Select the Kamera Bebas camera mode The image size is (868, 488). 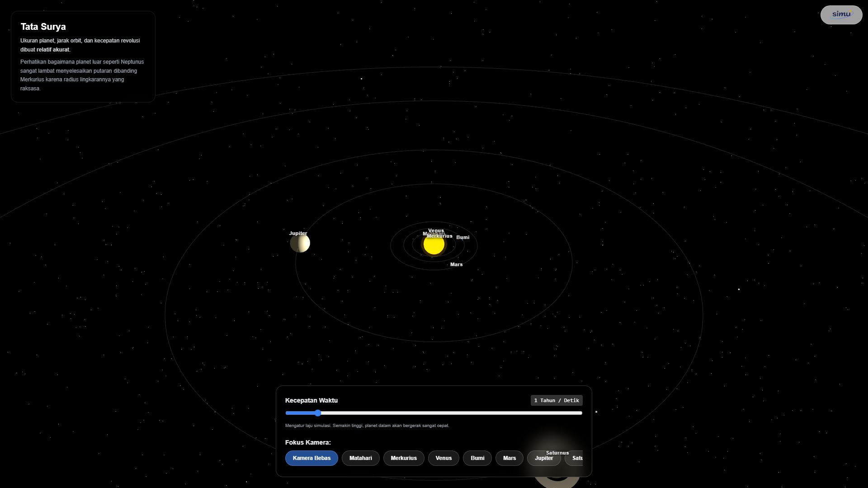point(311,458)
